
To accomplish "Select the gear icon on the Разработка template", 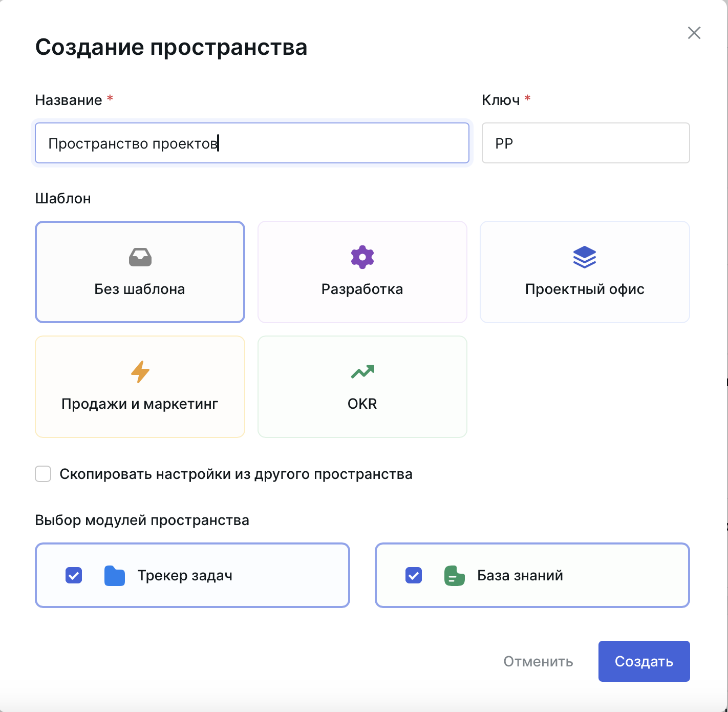I will 362,257.
